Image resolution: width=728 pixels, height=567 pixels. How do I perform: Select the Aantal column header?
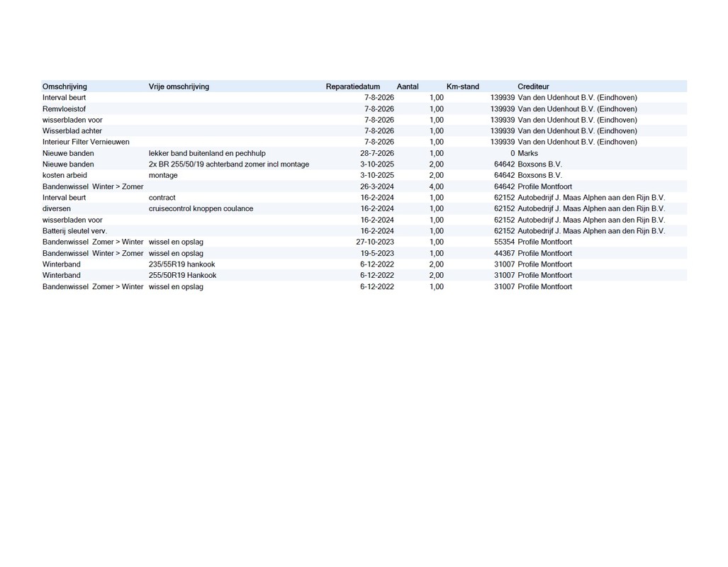408,86
